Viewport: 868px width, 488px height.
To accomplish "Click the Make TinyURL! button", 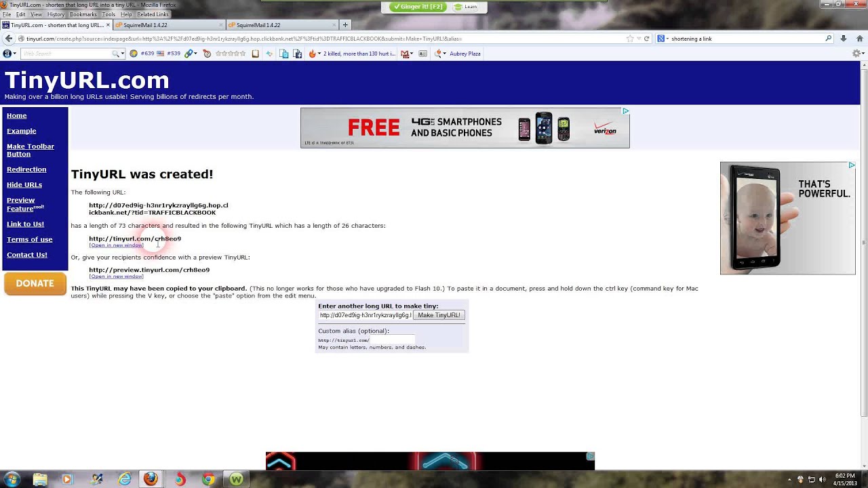I will [439, 315].
